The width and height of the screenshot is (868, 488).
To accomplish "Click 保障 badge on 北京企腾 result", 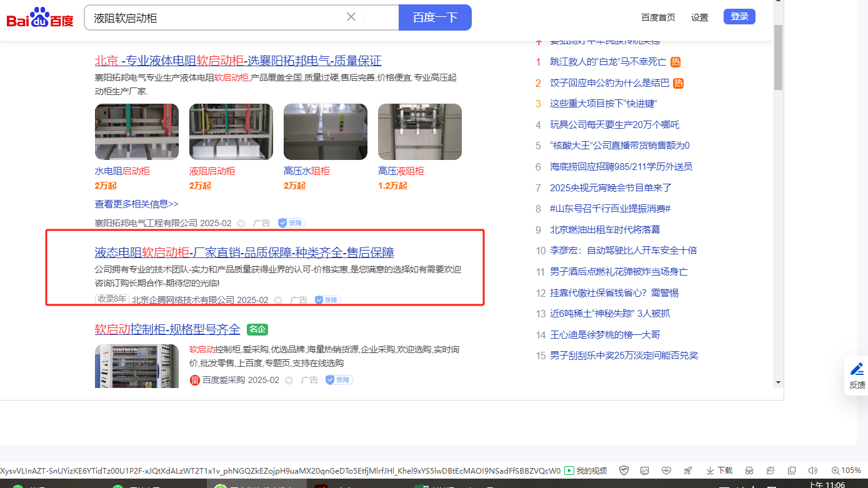I will 327,300.
